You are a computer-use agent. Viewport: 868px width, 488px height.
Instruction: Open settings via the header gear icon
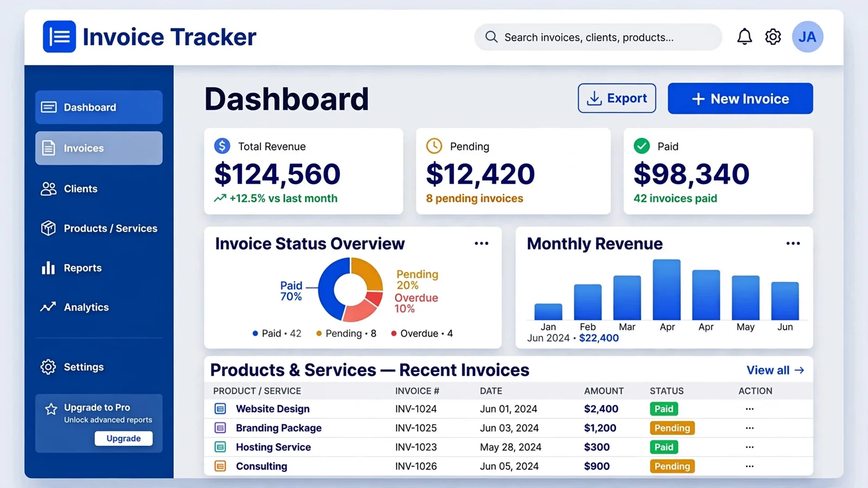tap(773, 37)
